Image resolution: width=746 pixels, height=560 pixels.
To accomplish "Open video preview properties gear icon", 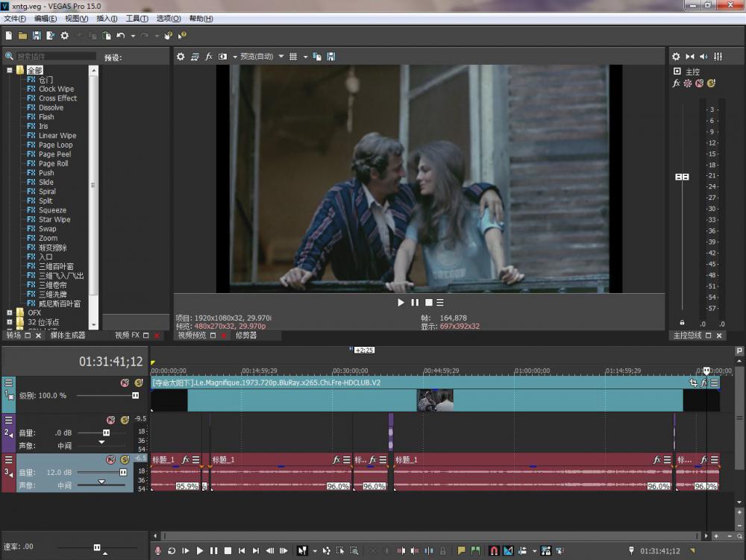I will (181, 57).
